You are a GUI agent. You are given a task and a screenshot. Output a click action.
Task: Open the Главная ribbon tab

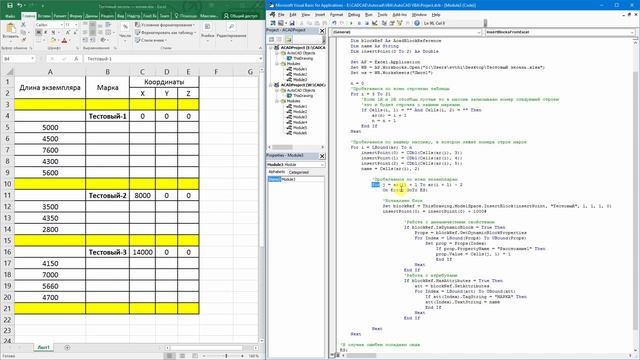click(x=28, y=16)
